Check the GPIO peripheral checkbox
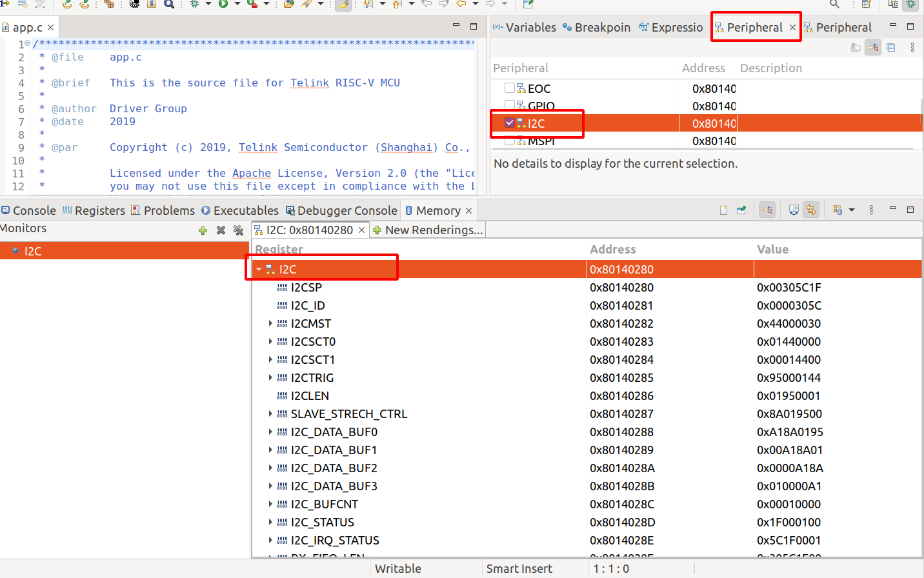 tap(510, 105)
